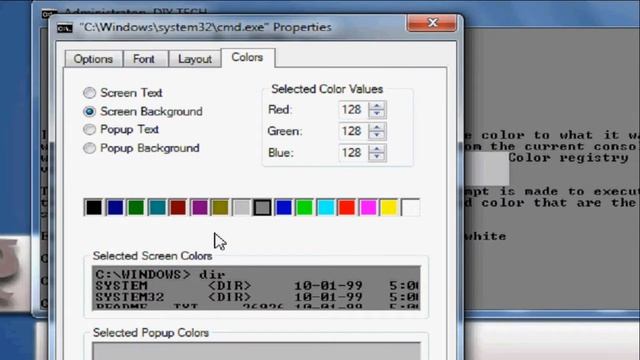This screenshot has width=640, height=360.
Task: Pick the dark navy blue swatch
Action: coord(115,207)
